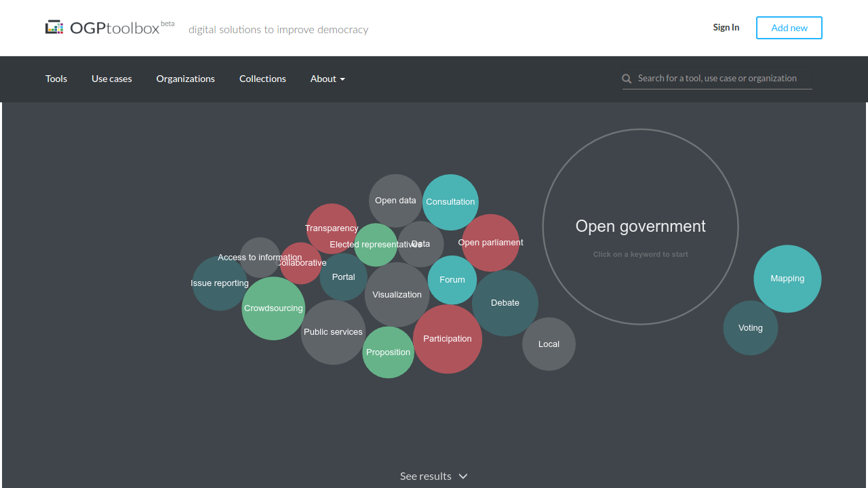Pick the Proposition bubble

pyautogui.click(x=389, y=352)
